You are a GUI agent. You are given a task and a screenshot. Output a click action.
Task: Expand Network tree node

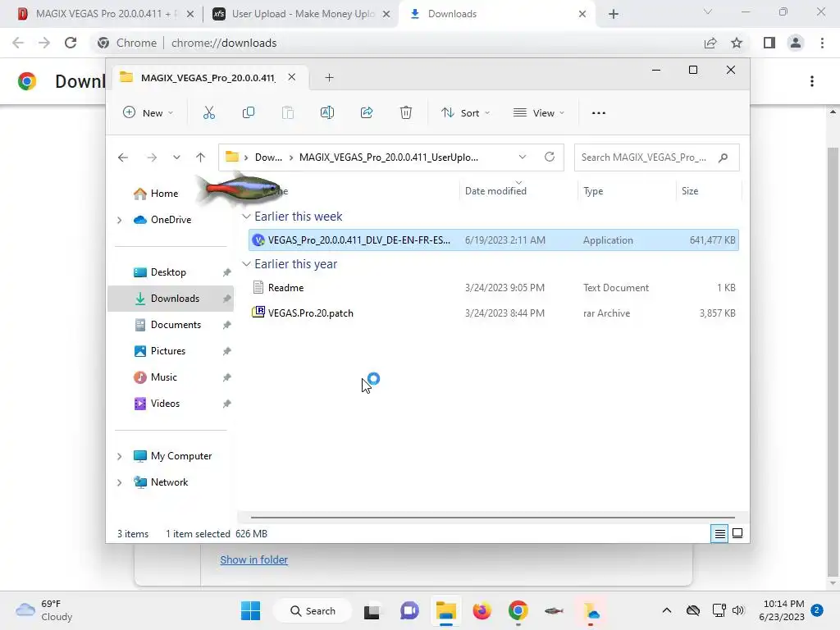tap(120, 482)
